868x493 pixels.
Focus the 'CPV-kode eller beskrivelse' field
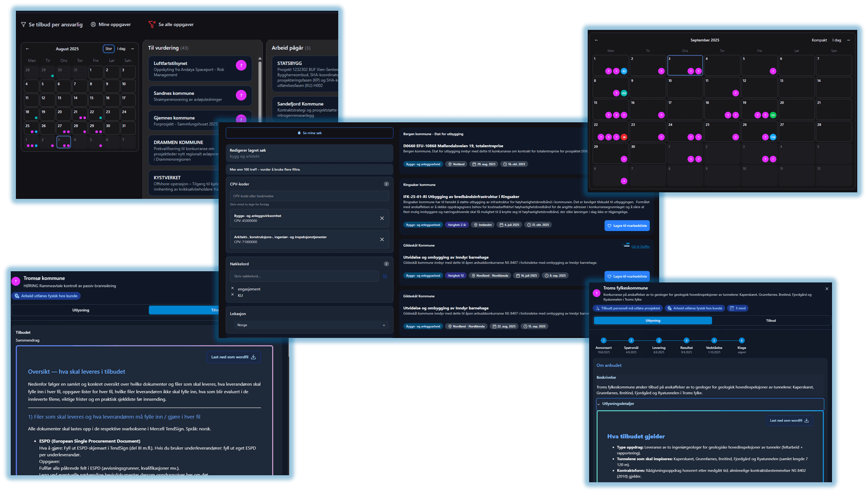click(309, 196)
